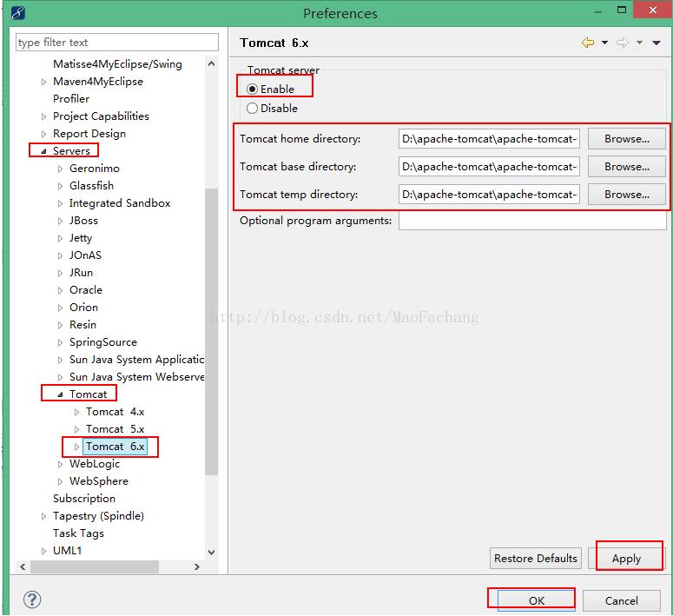Click the forward navigation arrow icon
Image resolution: width=673 pixels, height=616 pixels.
click(622, 43)
